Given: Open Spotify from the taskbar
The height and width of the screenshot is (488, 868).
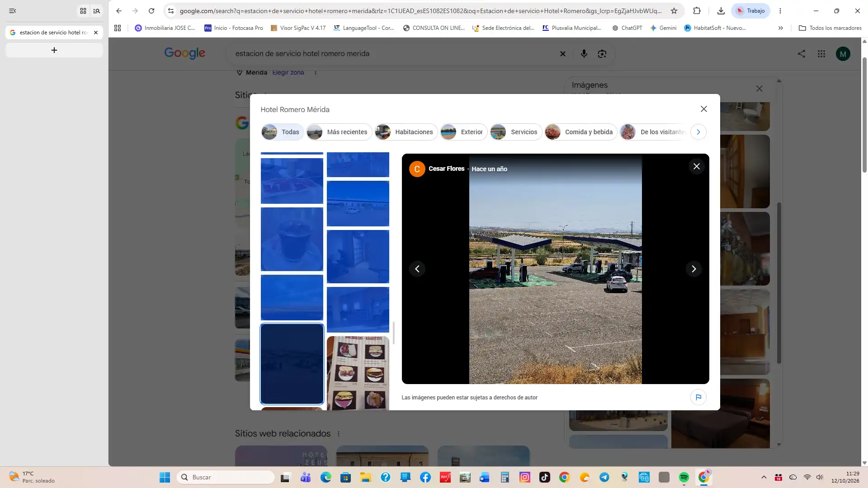Looking at the screenshot, I should [x=684, y=477].
